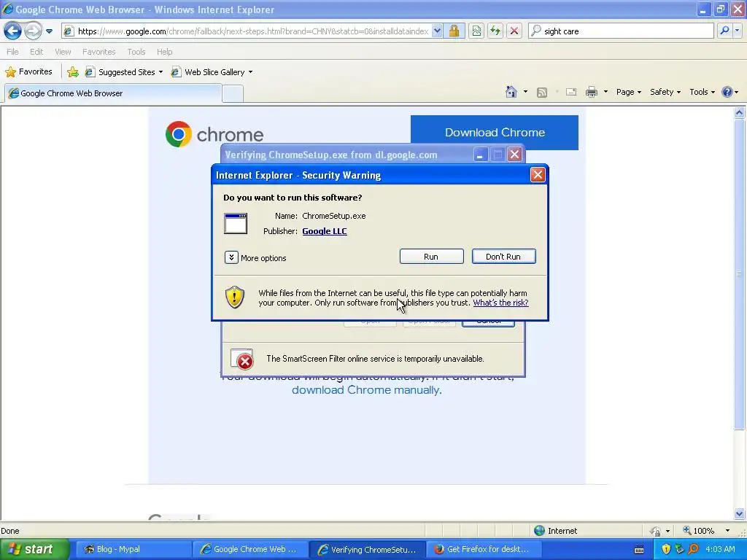747x560 pixels.
Task: Click the search magnifier button
Action: (x=724, y=31)
